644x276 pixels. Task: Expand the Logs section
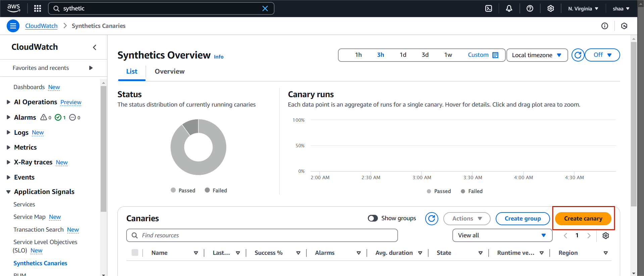tap(9, 132)
